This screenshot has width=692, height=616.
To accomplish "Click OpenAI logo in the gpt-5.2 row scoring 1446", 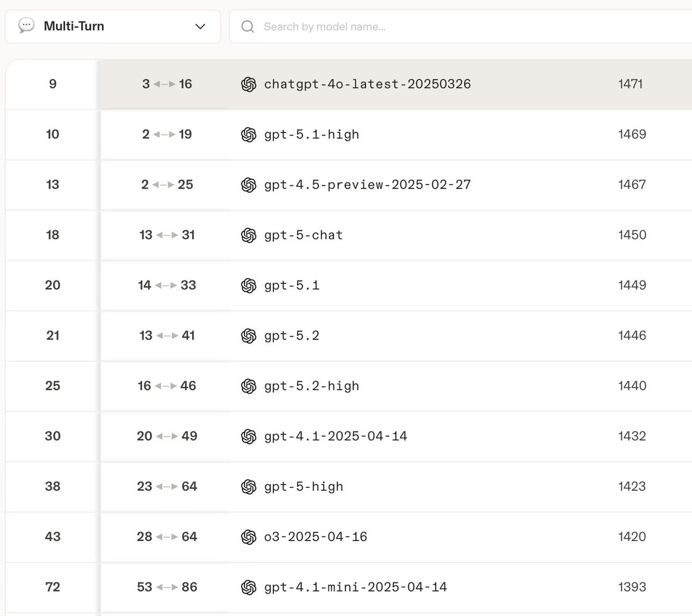I will (x=249, y=336).
